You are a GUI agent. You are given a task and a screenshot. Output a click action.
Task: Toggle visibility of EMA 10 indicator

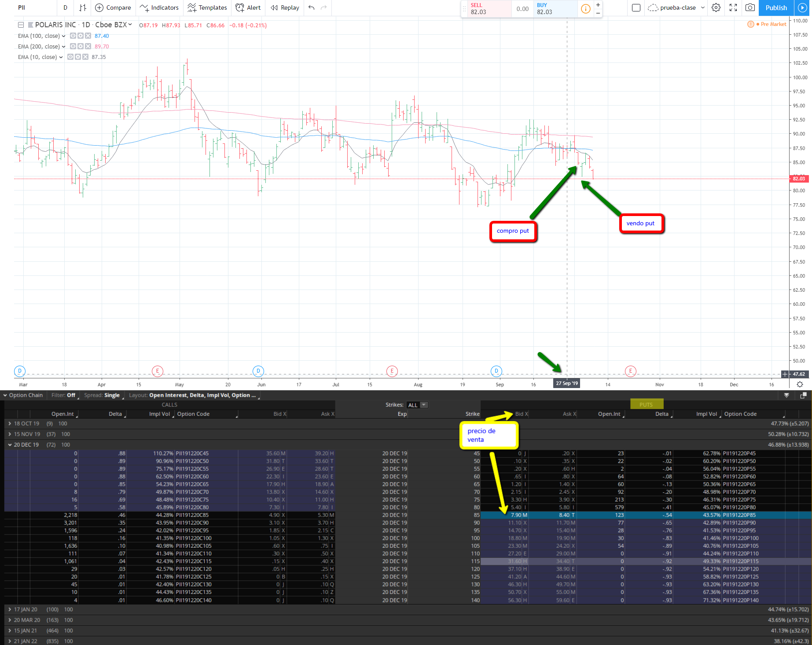pyautogui.click(x=70, y=57)
